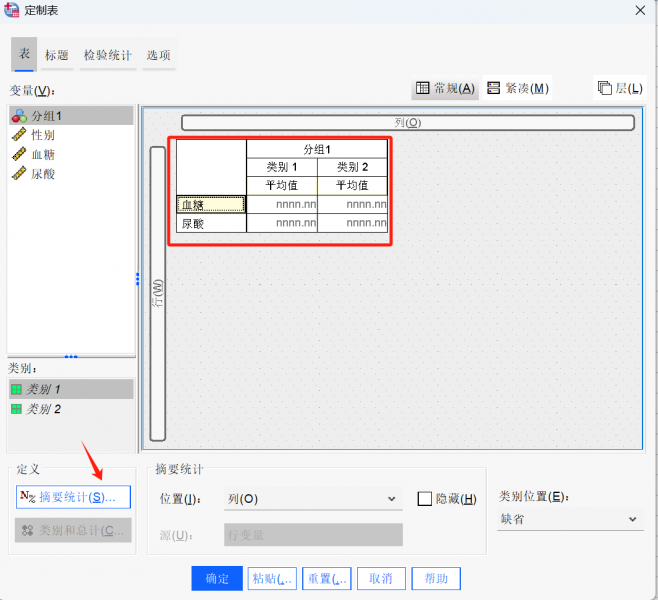Open the 位置(I) dropdown

[313, 499]
